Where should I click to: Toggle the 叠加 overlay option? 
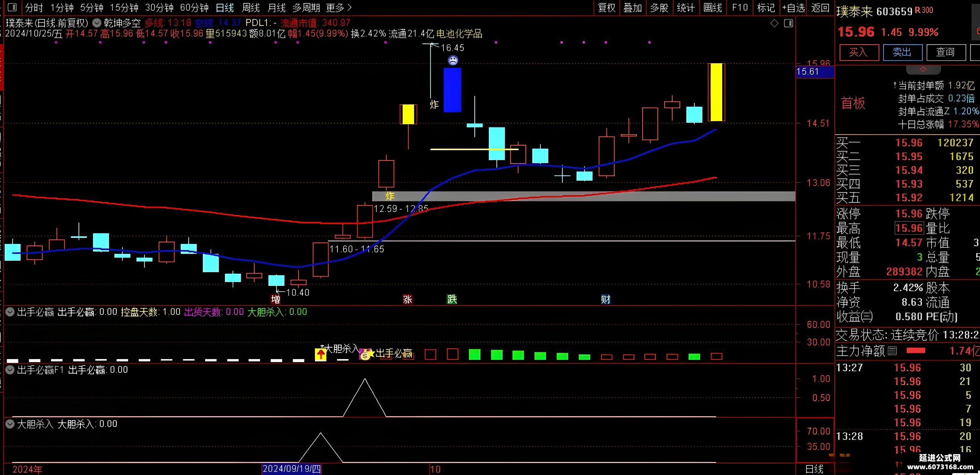pos(633,8)
